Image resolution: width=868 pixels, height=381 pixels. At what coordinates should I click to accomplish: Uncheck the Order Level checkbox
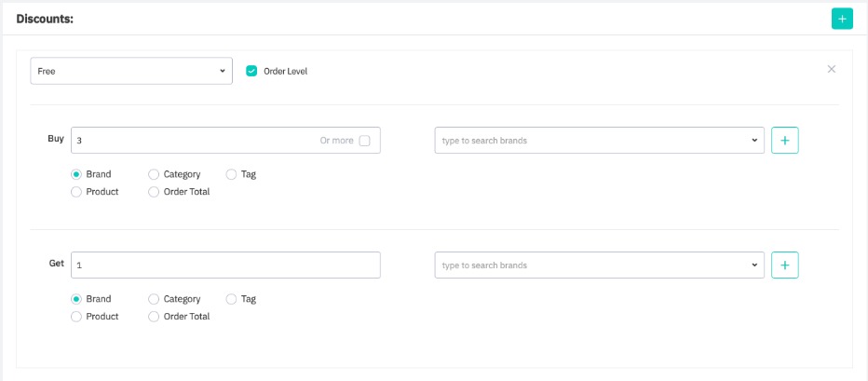pyautogui.click(x=251, y=71)
